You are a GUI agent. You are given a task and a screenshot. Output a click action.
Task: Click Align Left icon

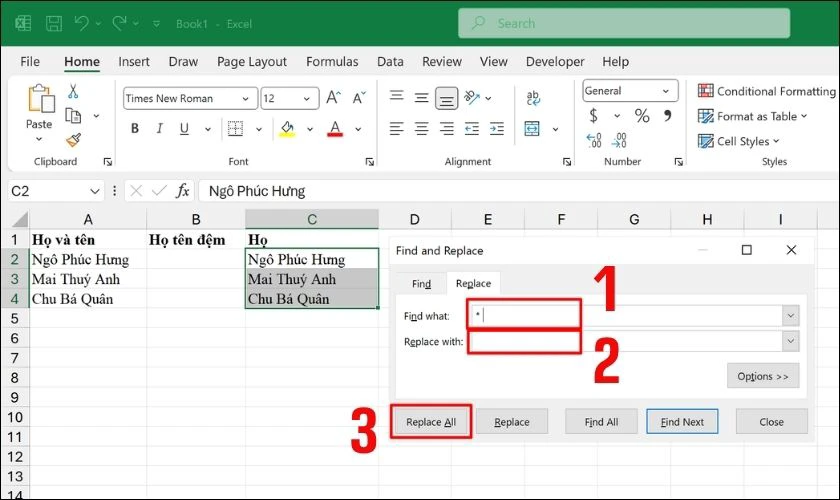point(396,129)
